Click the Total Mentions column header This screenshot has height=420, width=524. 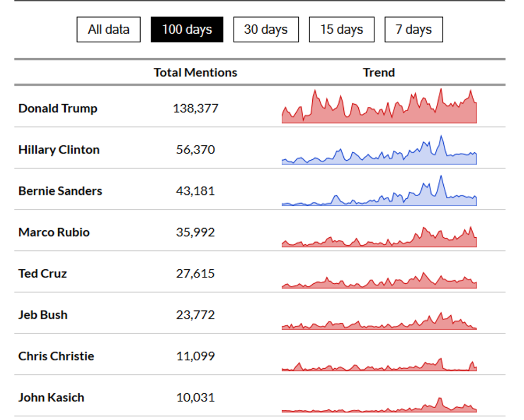196,73
